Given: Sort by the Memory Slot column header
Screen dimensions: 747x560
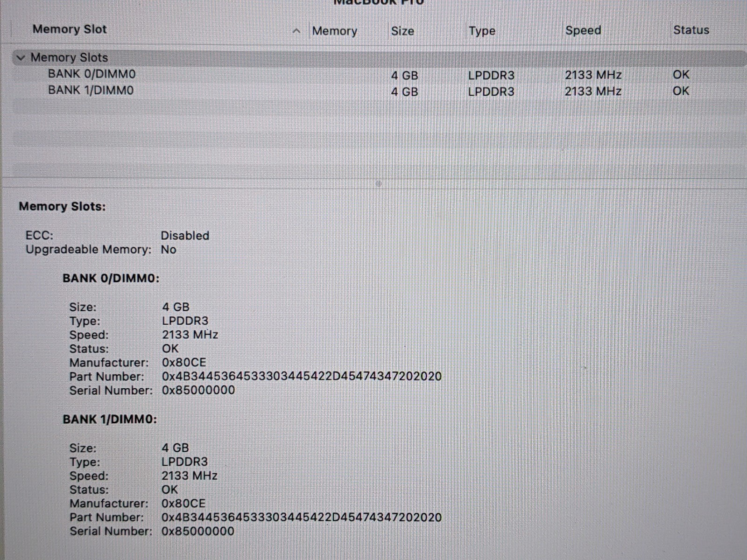Looking at the screenshot, I should click(x=70, y=29).
